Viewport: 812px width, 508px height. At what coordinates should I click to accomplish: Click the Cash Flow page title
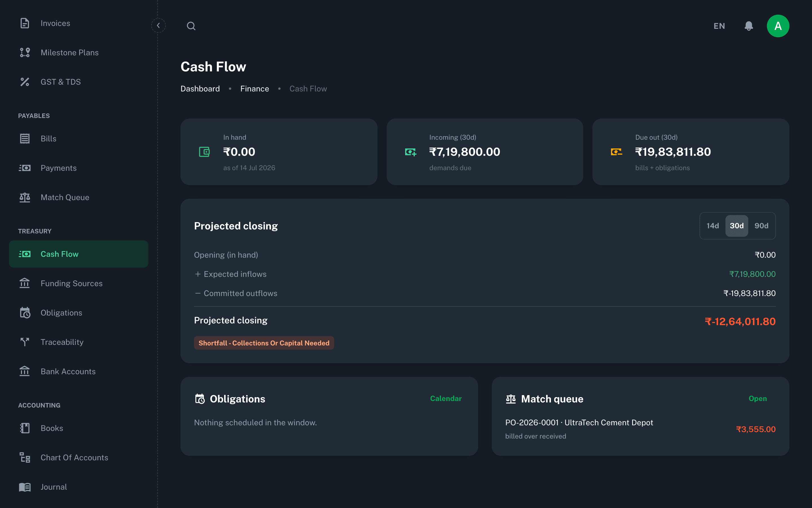pos(213,67)
